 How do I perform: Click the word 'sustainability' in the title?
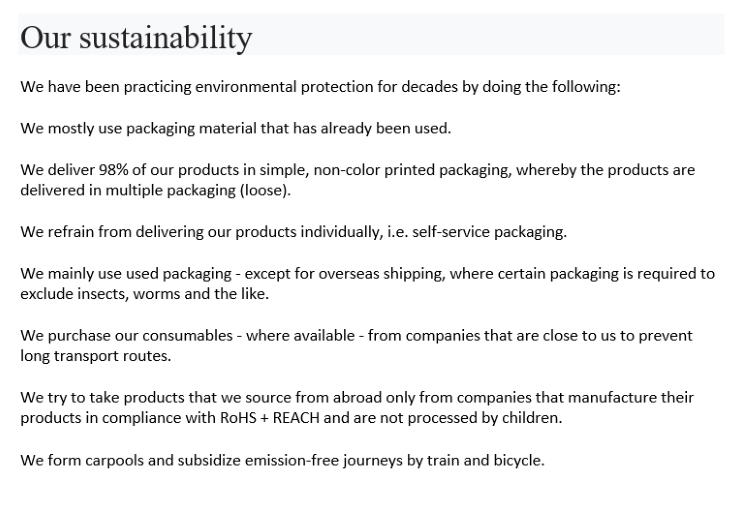pos(165,37)
